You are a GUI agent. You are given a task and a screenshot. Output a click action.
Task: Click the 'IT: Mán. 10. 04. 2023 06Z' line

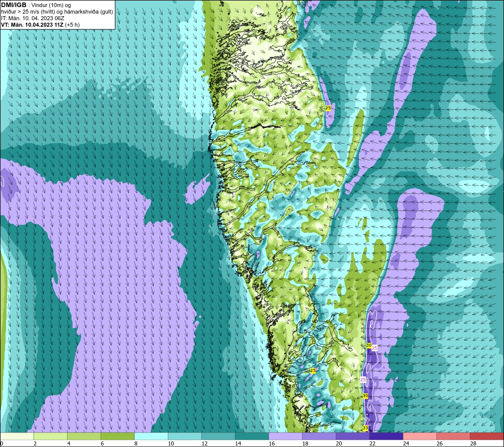pyautogui.click(x=32, y=18)
